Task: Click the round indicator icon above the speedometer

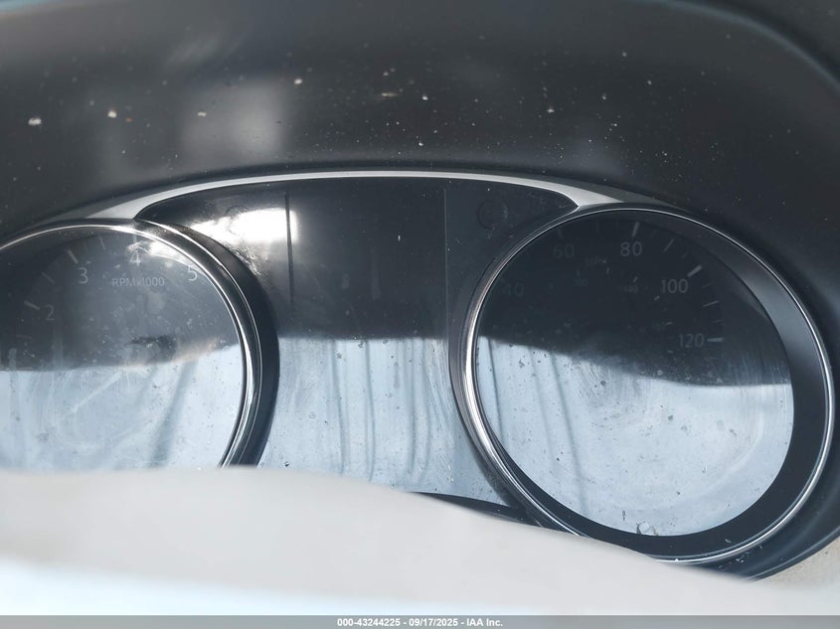Action: tap(492, 213)
